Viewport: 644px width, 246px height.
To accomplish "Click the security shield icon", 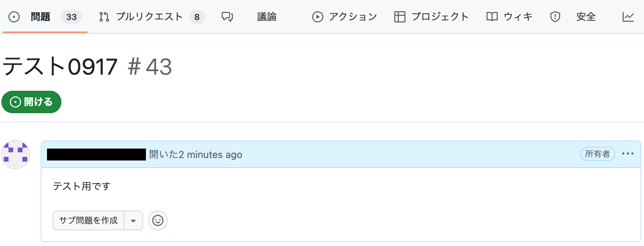I will click(x=555, y=17).
